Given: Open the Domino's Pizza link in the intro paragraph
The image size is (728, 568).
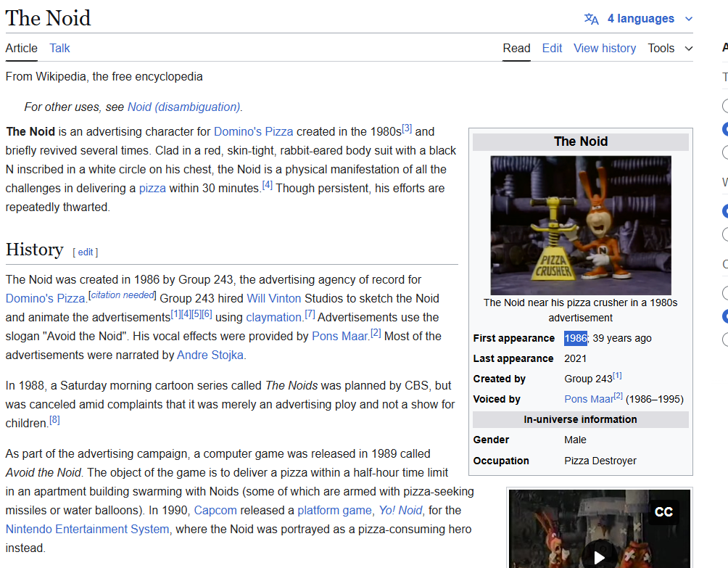Looking at the screenshot, I should tap(254, 132).
